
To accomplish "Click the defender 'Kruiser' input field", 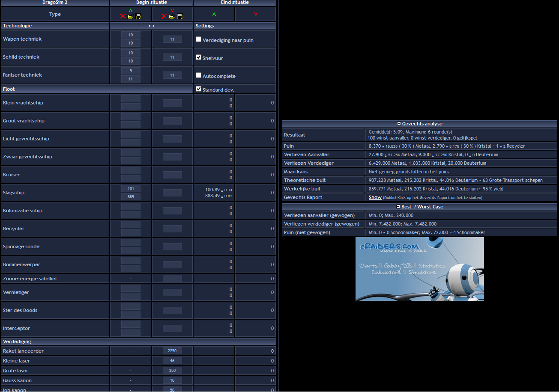I will pos(172,175).
